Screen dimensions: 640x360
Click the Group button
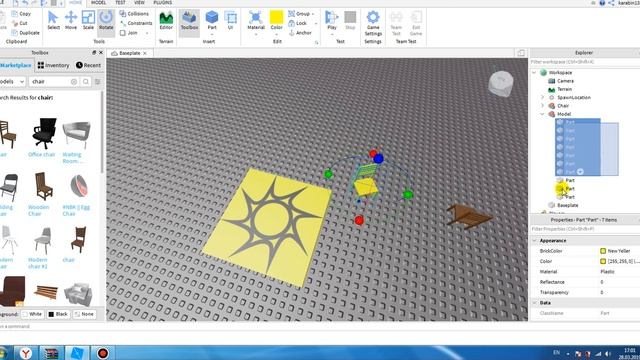300,13
